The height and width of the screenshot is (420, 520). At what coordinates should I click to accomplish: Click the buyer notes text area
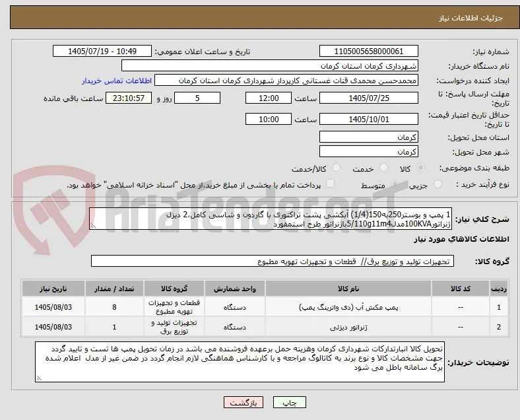(240, 362)
